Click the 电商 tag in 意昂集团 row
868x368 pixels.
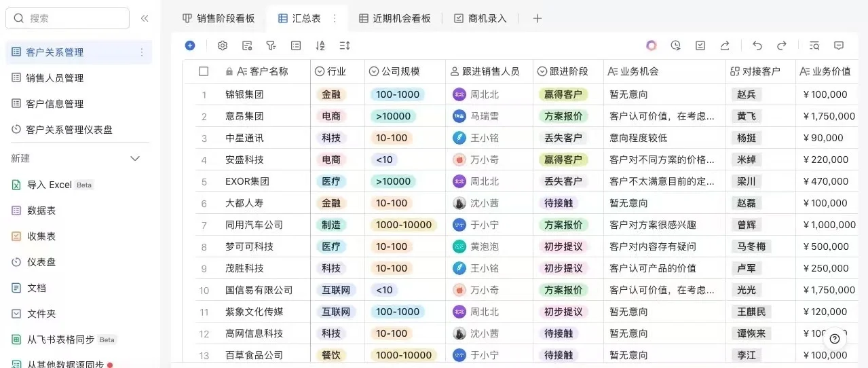point(331,116)
